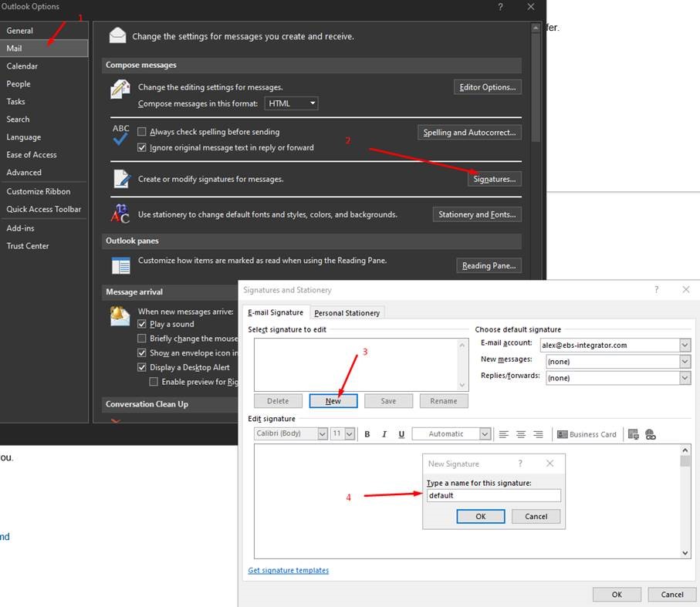Image resolution: width=700 pixels, height=607 pixels.
Task: Toggle italic formatting in signature editor
Action: (x=384, y=434)
